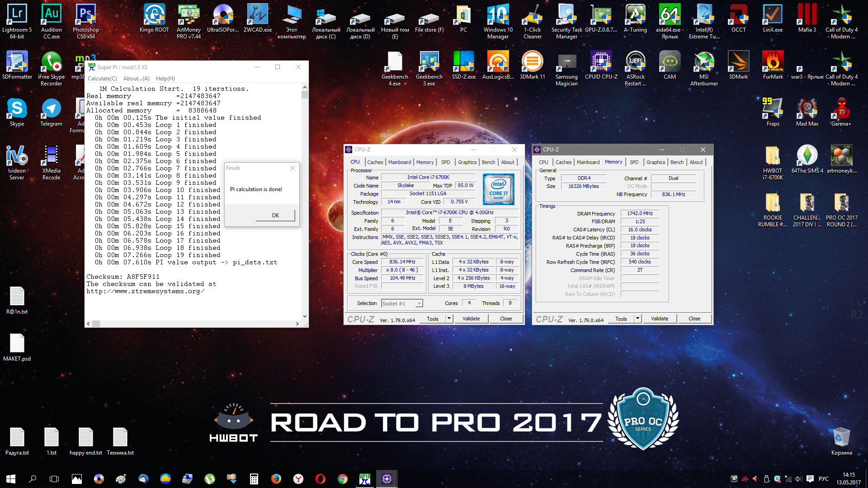Viewport: 868px width, 488px height.
Task: Open MAKET.psd file on desktop
Action: pos(17,347)
